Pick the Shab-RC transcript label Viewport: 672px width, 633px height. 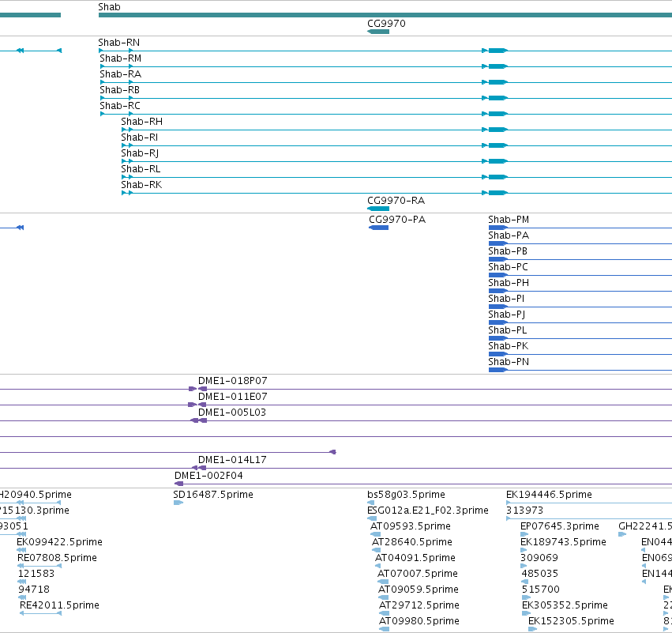click(120, 106)
